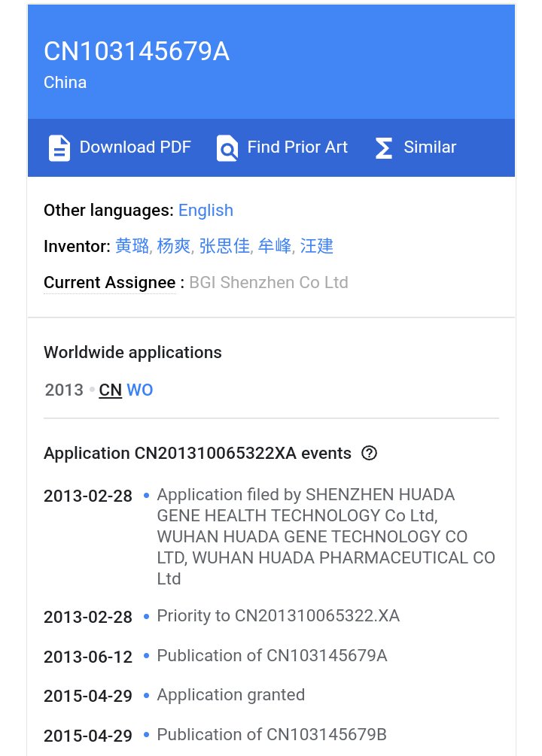Click the Download PDF document icon
The image size is (542, 756).
[59, 147]
